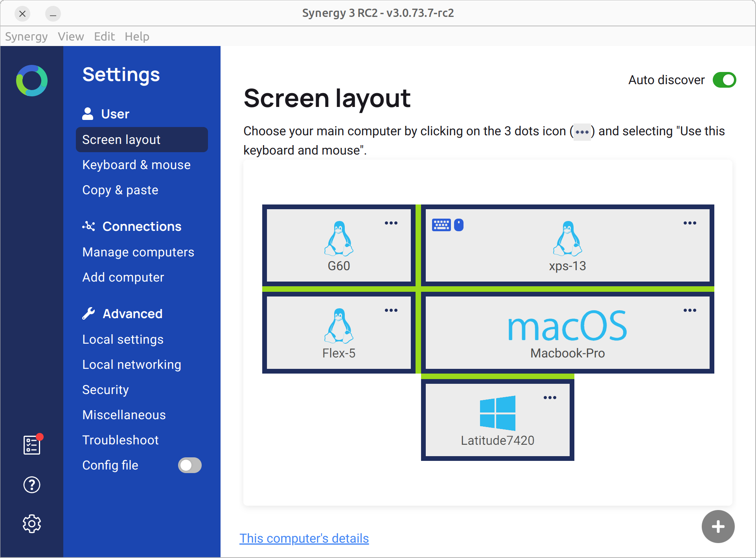Select the G60 screen tile
Viewport: 756px width, 558px height.
tap(339, 245)
